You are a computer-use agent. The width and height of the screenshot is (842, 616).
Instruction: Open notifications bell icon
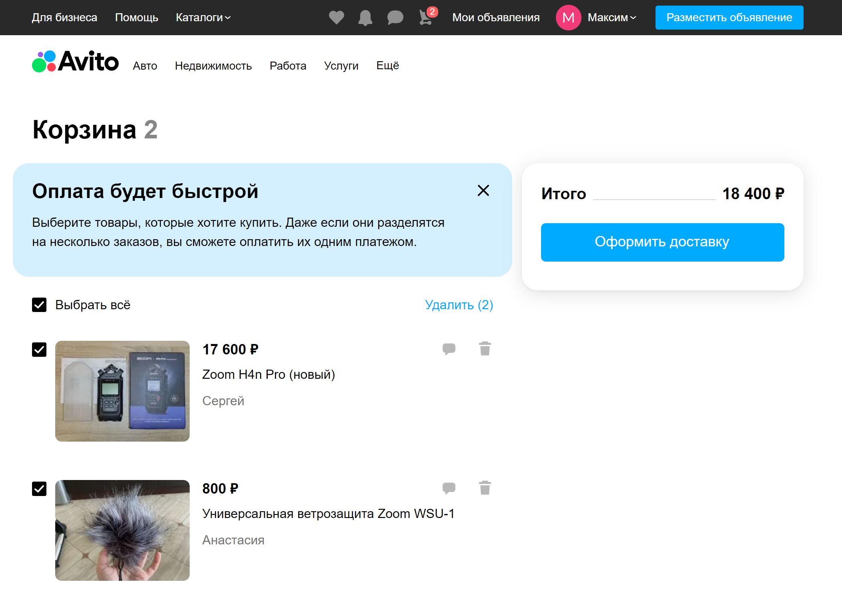[x=365, y=18]
